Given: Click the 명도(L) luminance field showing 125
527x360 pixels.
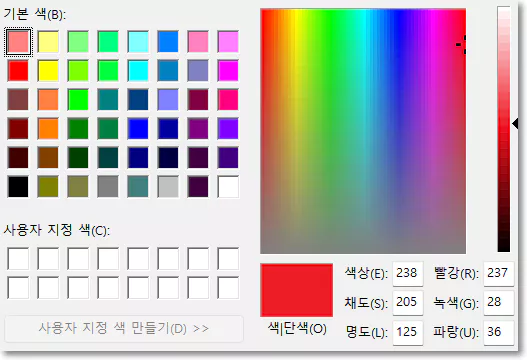Looking at the screenshot, I should (408, 332).
